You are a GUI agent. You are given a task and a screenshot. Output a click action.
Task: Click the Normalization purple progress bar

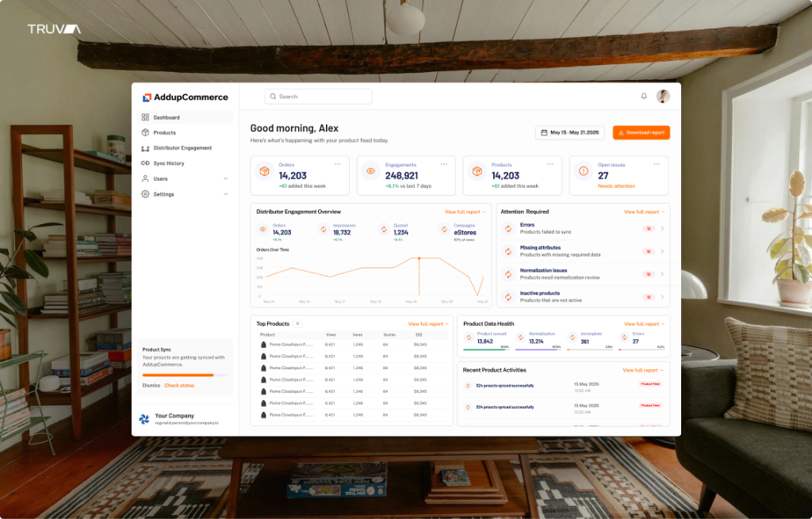click(x=538, y=349)
